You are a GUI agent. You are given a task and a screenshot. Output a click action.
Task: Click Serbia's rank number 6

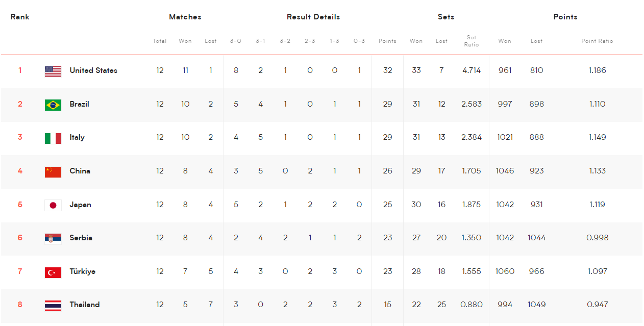coord(20,238)
